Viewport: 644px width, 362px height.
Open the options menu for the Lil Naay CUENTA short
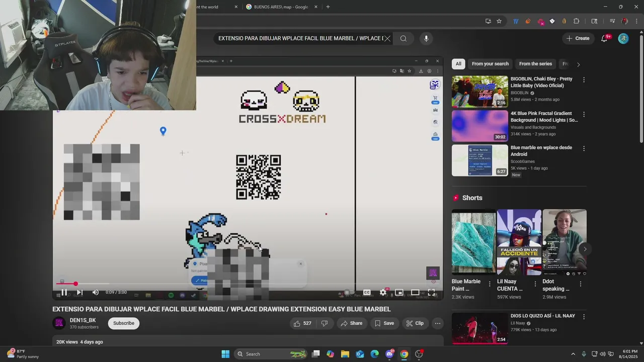(535, 284)
